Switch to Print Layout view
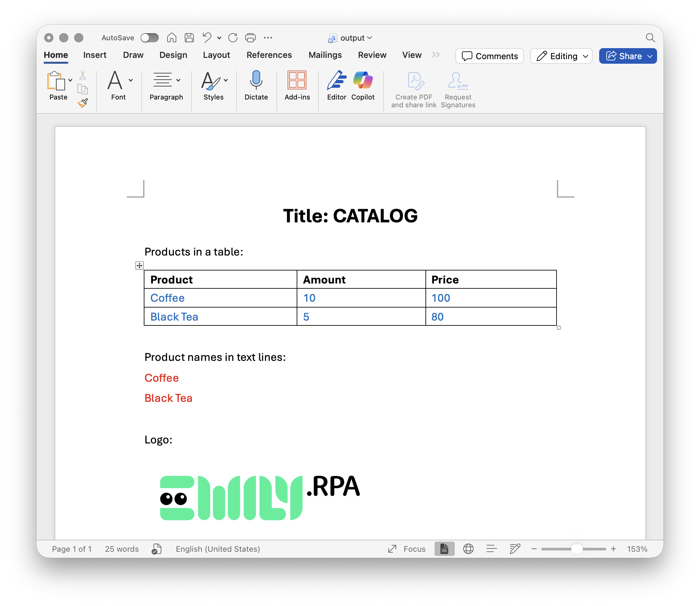The width and height of the screenshot is (700, 606). [444, 549]
